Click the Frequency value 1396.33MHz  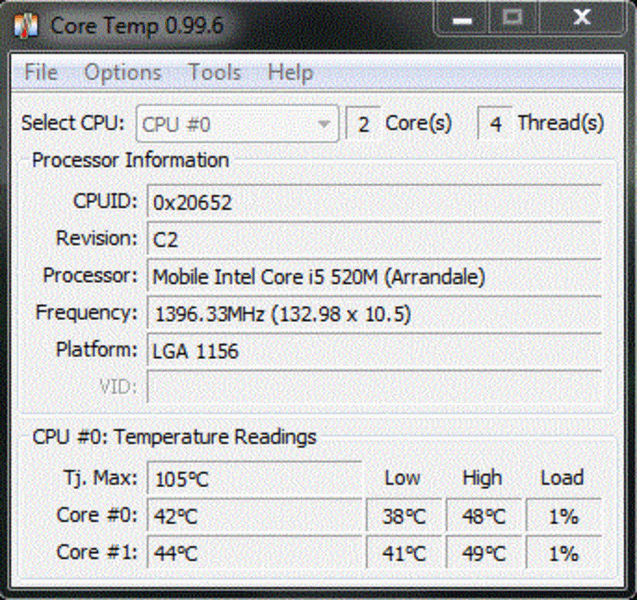click(374, 313)
